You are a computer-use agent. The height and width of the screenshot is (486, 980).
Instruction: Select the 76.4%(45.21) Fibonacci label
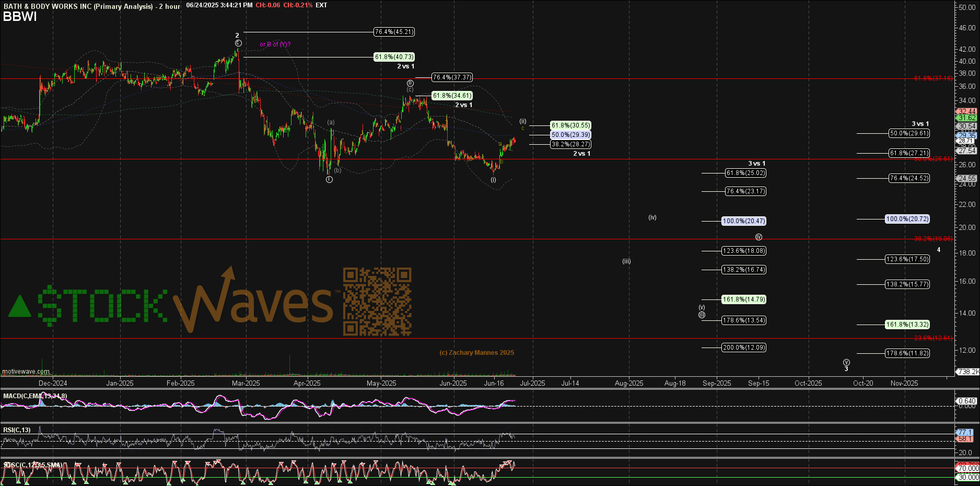(x=394, y=32)
